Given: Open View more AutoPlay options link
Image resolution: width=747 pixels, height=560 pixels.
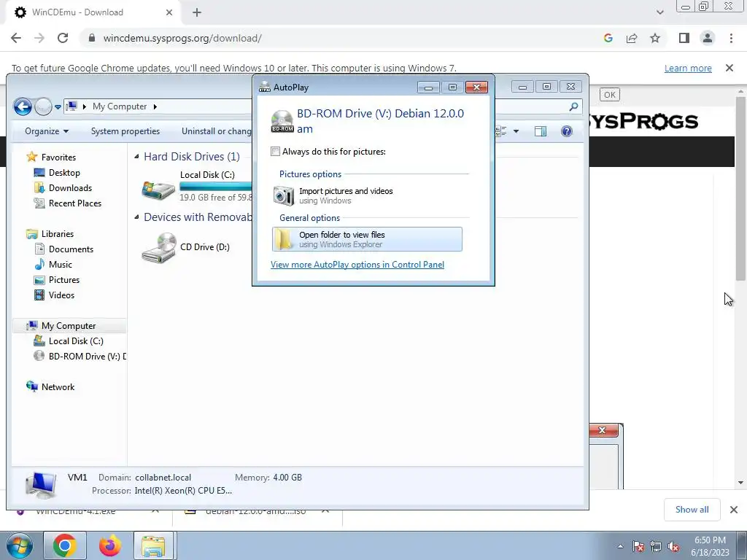Looking at the screenshot, I should pyautogui.click(x=357, y=265).
